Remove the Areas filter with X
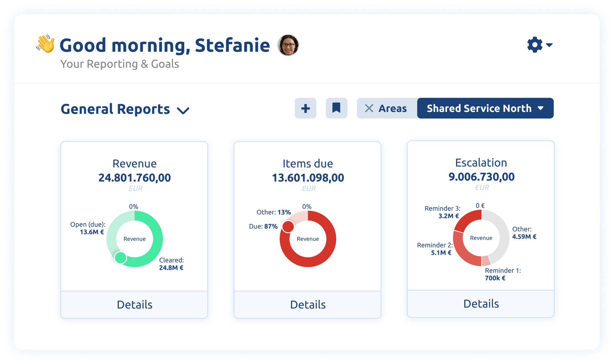The width and height of the screenshot is (614, 364). click(x=369, y=108)
